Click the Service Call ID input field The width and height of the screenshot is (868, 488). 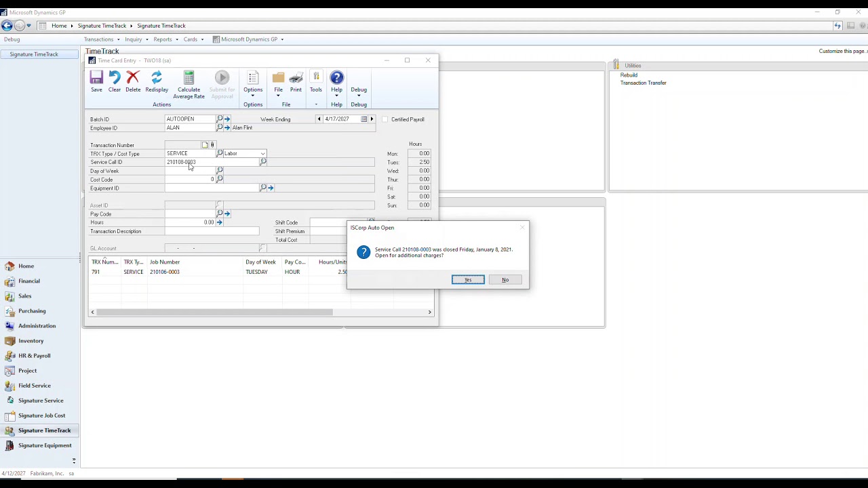click(212, 162)
